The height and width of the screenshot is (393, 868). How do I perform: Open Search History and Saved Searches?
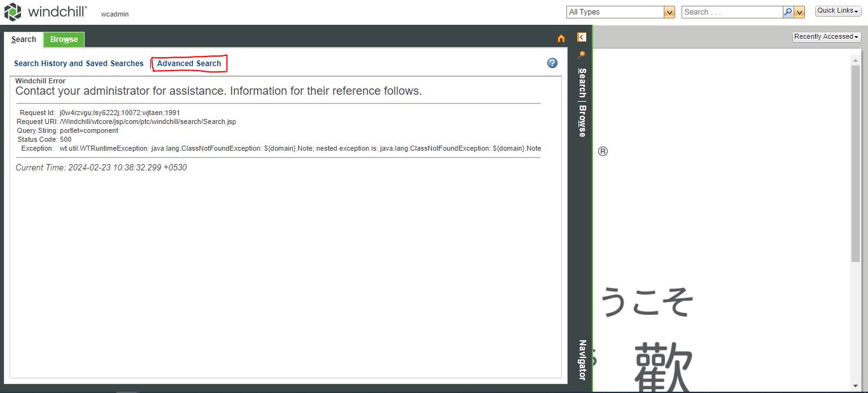click(x=78, y=63)
